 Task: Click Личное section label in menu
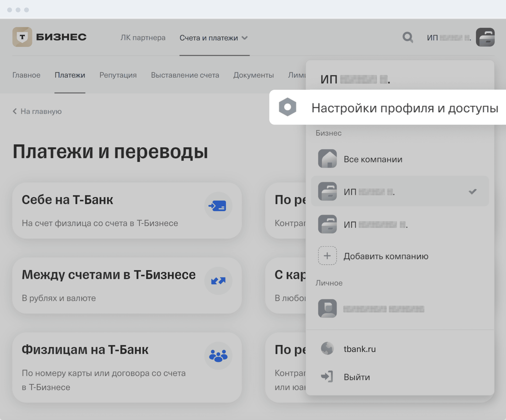tap(329, 283)
